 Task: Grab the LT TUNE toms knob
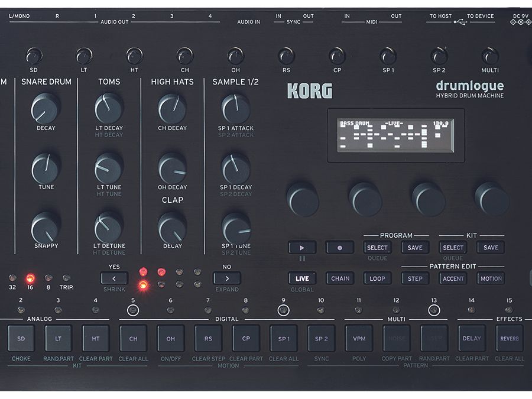click(x=109, y=168)
